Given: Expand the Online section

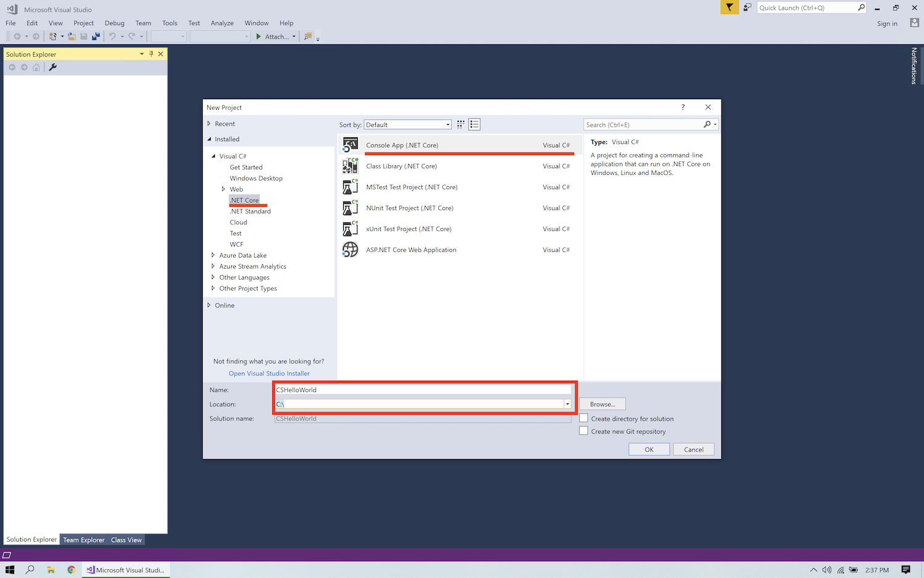Looking at the screenshot, I should [x=209, y=305].
